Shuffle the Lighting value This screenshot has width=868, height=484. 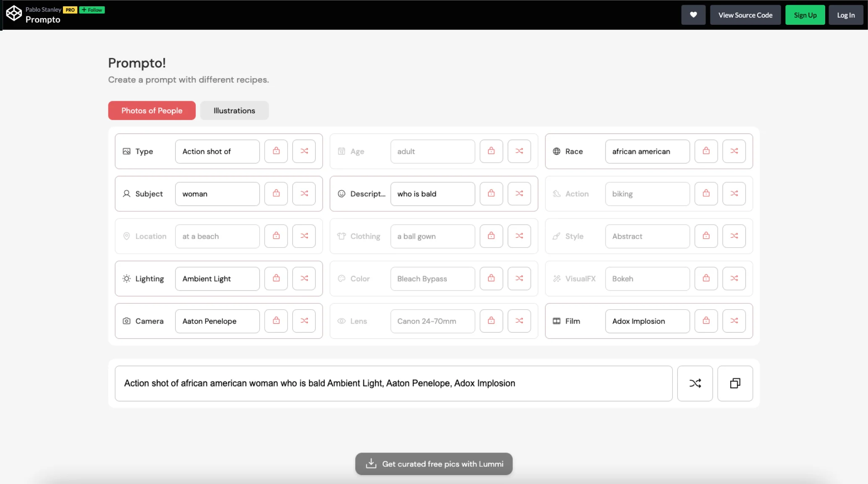[x=304, y=279]
